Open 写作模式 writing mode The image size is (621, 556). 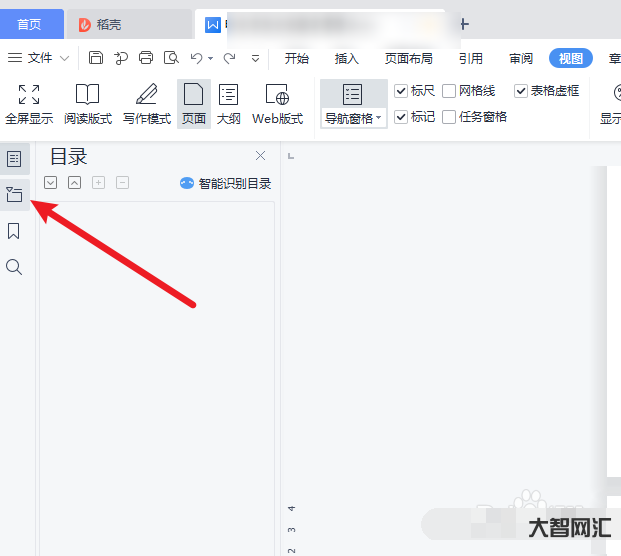146,95
